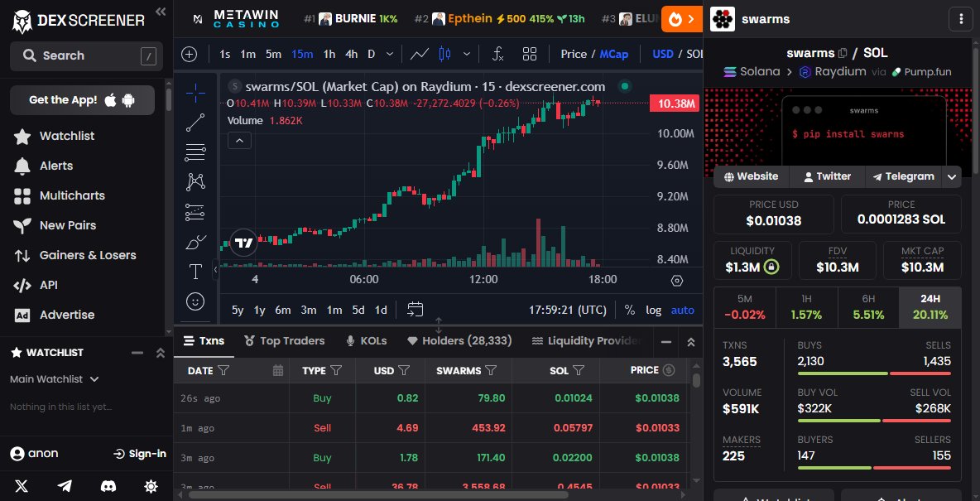The image size is (980, 501).
Task: Open chart axis settings hexagon icon
Action: click(677, 281)
